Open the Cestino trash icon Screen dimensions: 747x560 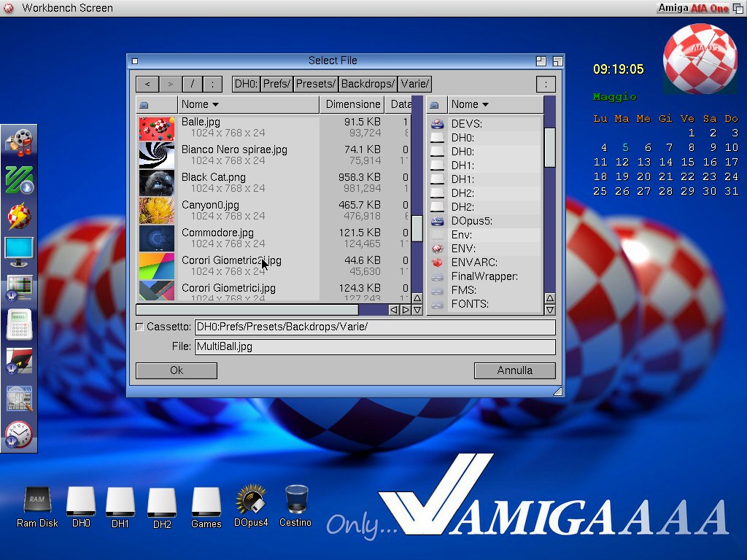[x=295, y=500]
